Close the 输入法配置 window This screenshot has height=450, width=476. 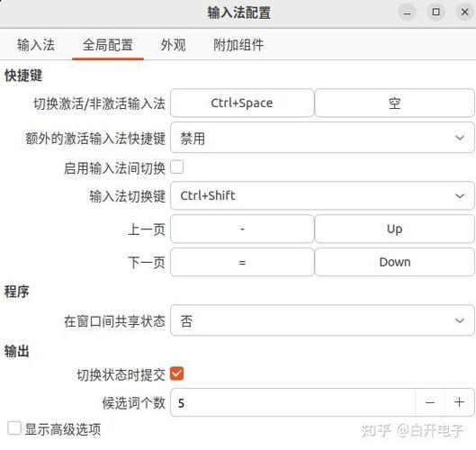[x=465, y=13]
